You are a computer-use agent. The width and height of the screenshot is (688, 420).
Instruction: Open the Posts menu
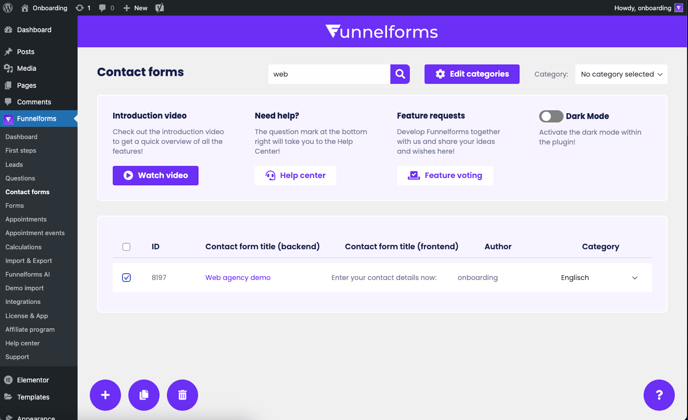coord(25,52)
